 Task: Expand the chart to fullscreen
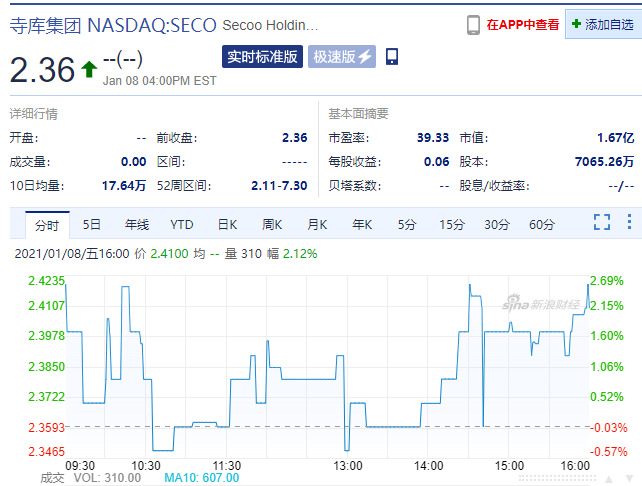[x=602, y=222]
